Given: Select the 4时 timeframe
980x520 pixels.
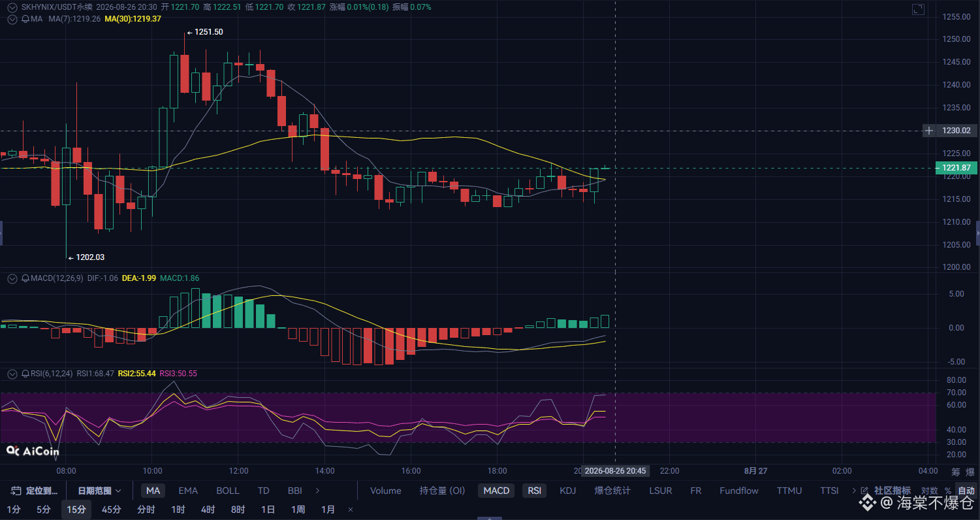Looking at the screenshot, I should click(x=208, y=510).
